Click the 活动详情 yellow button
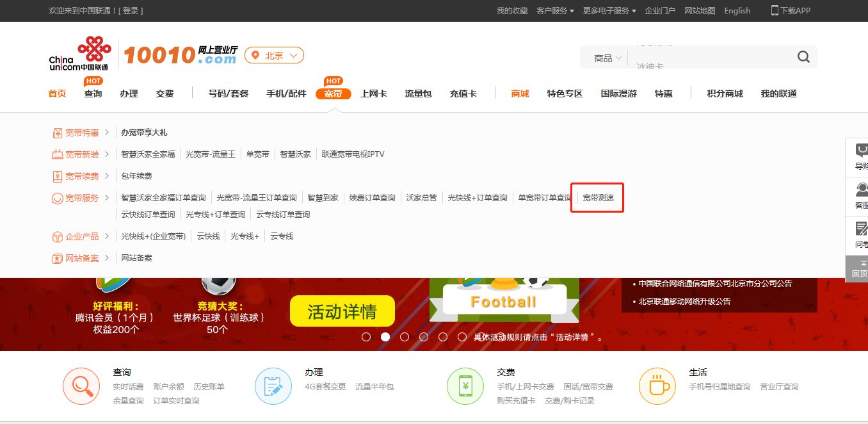Screen dimensions: 868x424 click(x=342, y=311)
